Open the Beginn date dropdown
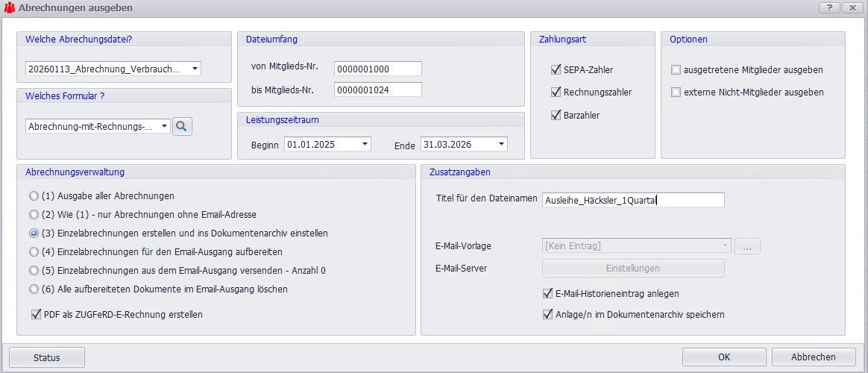Viewport: 868px width, 373px height. point(364,144)
